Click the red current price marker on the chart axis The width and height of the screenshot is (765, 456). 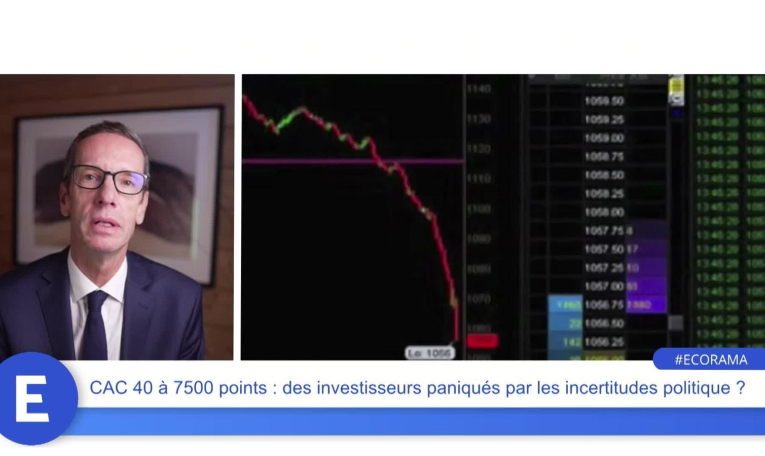point(482,341)
